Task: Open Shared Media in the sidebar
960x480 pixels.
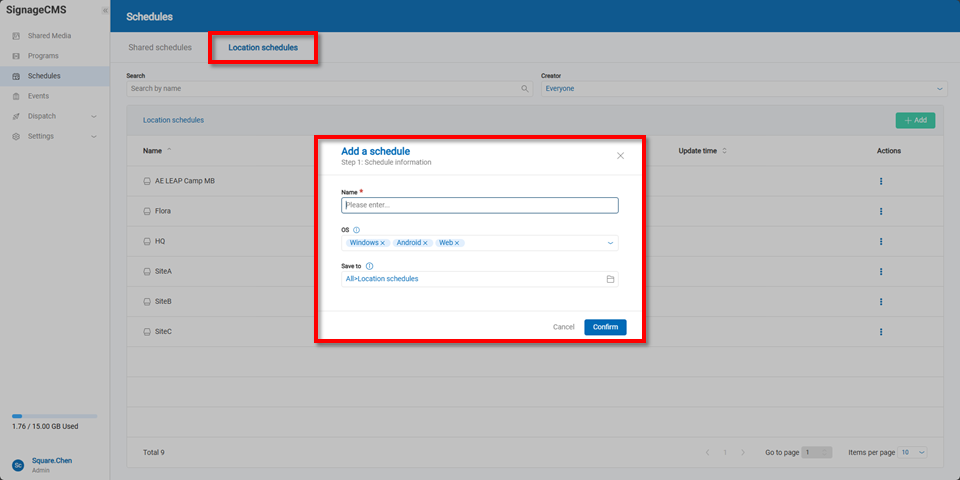Action: (x=49, y=36)
